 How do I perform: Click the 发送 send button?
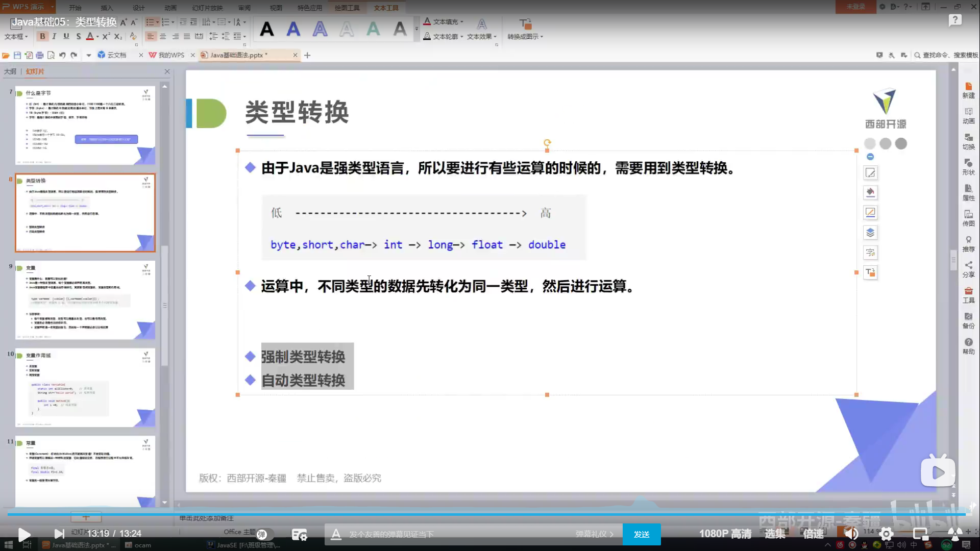point(641,534)
